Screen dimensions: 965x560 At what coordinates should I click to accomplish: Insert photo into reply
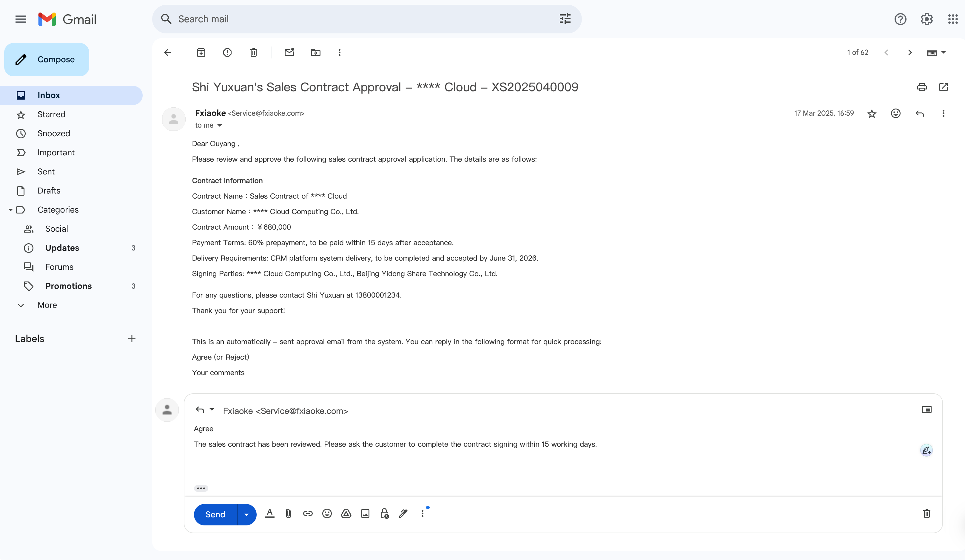coord(365,514)
